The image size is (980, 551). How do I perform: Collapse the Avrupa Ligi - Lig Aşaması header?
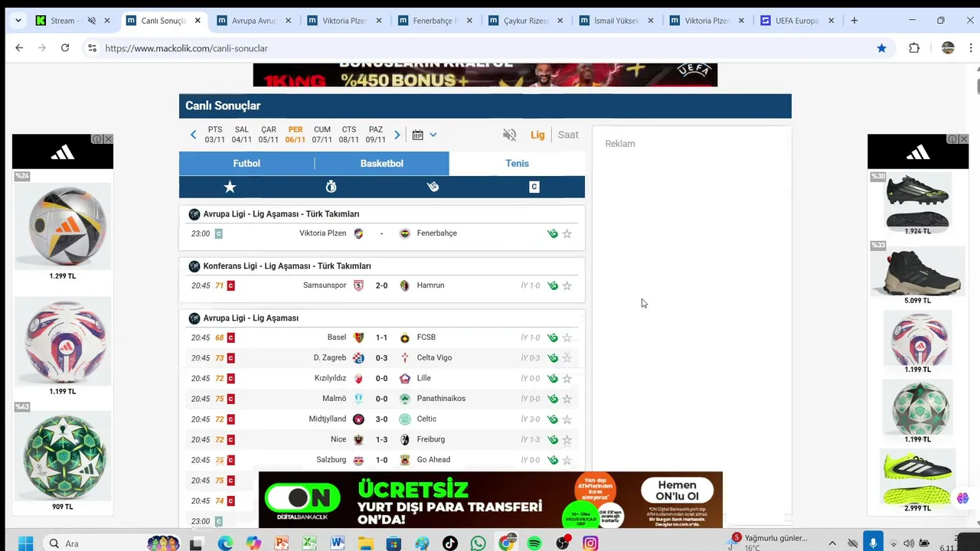[x=381, y=318]
